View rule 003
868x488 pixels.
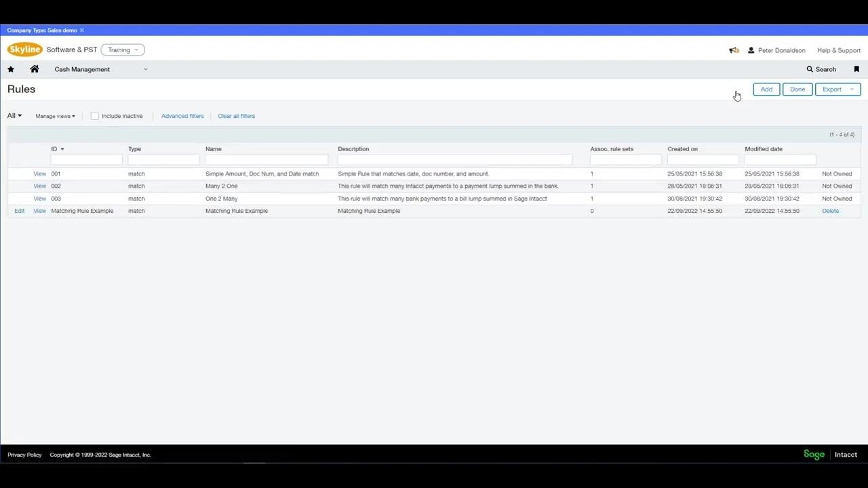pyautogui.click(x=40, y=199)
